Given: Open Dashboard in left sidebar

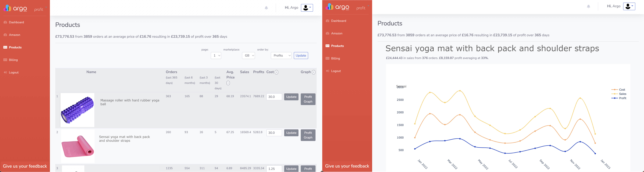Looking at the screenshot, I should (16, 22).
